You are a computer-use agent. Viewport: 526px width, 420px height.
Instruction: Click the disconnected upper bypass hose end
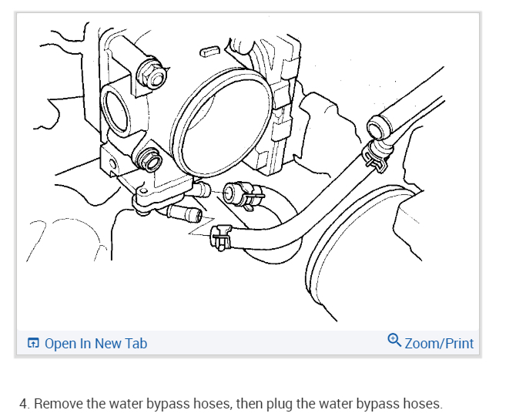(243, 195)
